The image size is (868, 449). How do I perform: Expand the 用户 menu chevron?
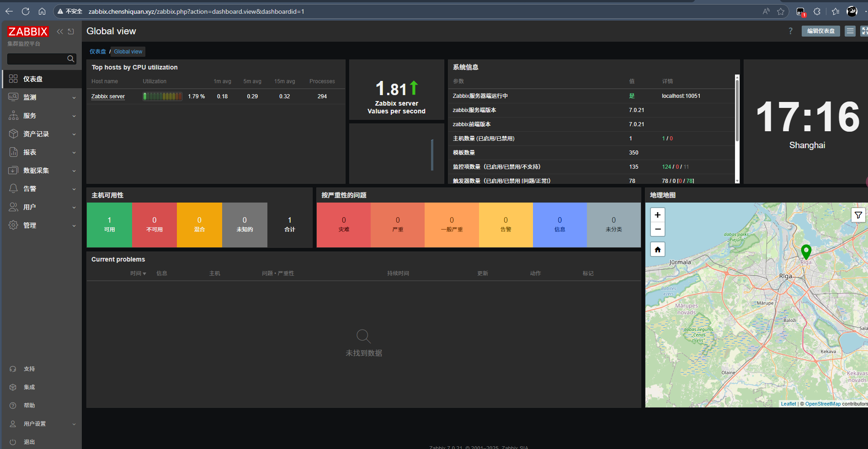tap(74, 207)
